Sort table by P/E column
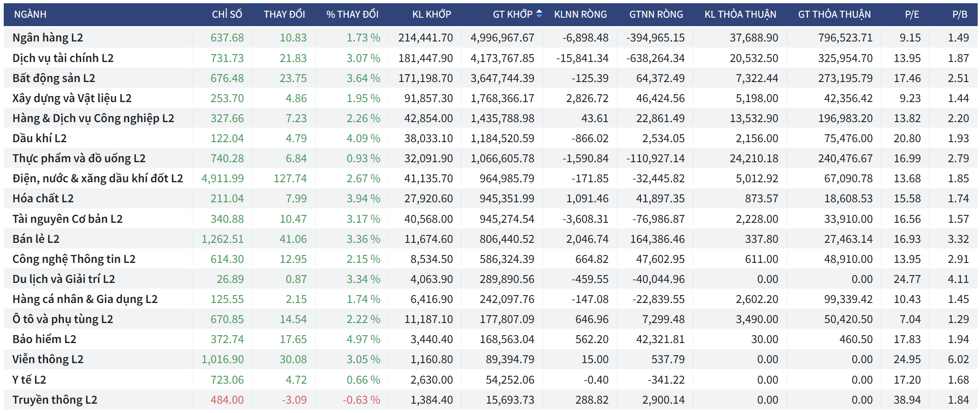 (x=911, y=14)
